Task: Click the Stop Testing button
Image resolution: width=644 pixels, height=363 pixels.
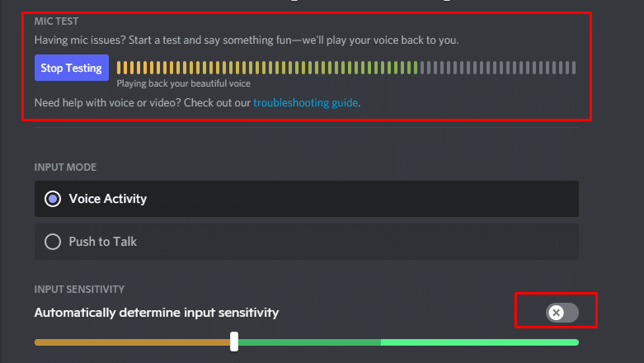Action: (72, 68)
